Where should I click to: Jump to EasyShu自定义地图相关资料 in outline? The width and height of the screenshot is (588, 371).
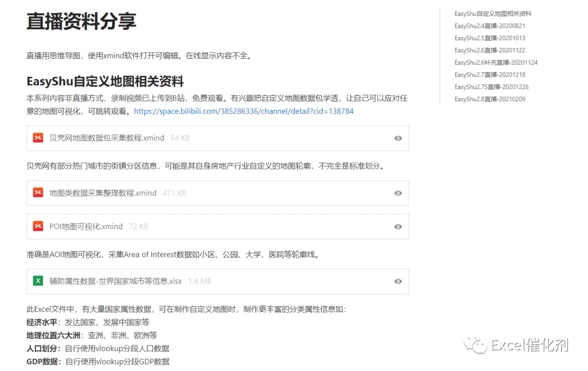(x=493, y=14)
